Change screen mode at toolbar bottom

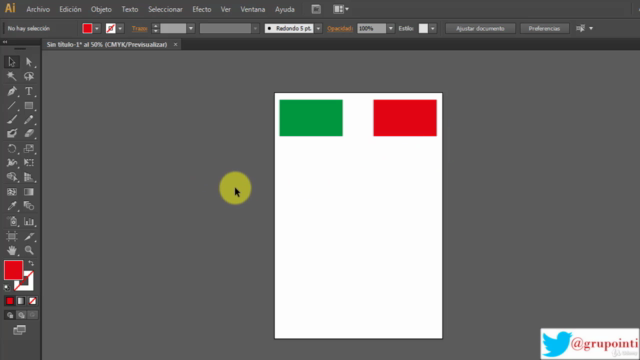coord(19,330)
